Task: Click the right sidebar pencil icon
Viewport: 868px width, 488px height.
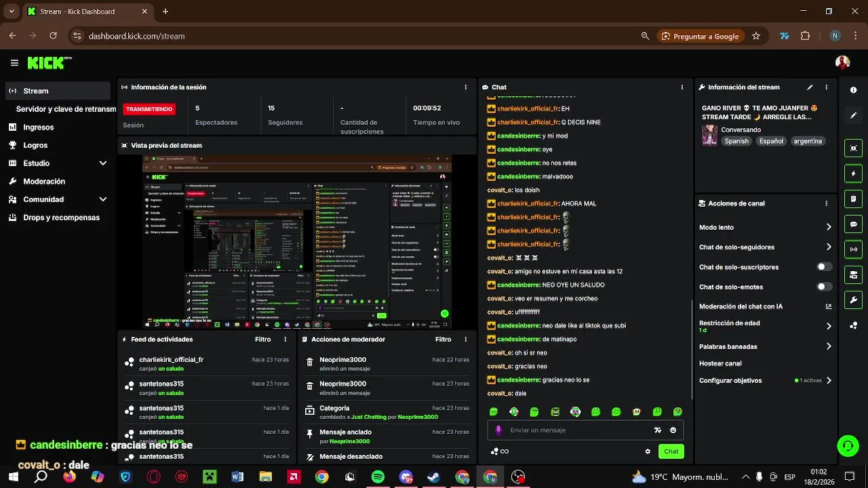Action: coord(853,115)
